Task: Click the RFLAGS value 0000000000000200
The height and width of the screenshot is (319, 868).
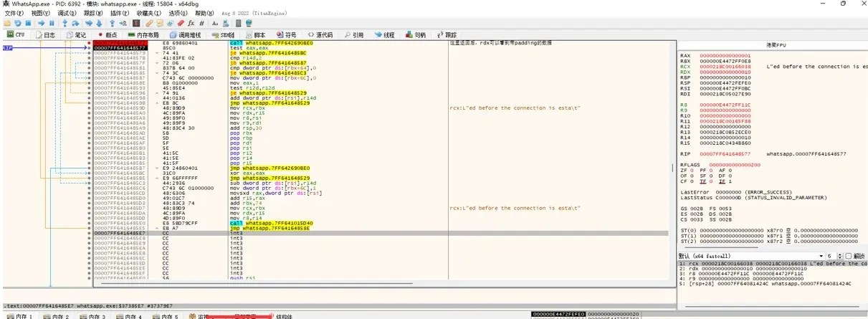Action: [x=734, y=165]
